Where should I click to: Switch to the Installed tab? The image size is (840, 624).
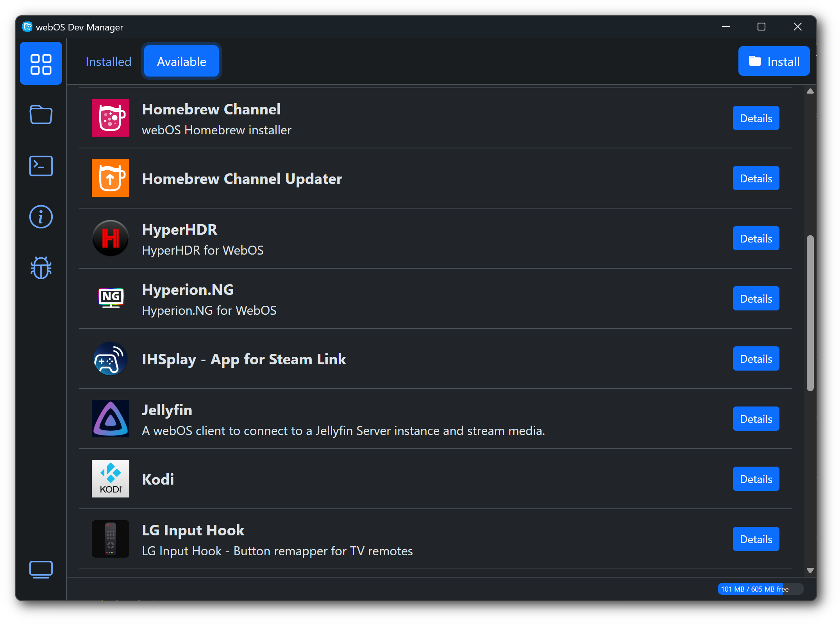point(109,62)
